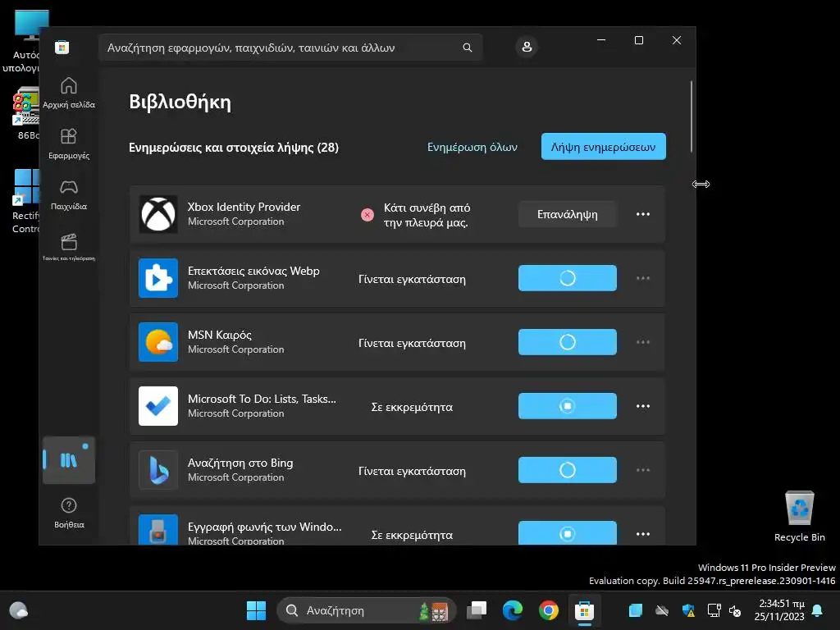The image size is (840, 630).
Task: Open more options for Xbox Identity Provider
Action: click(x=643, y=214)
